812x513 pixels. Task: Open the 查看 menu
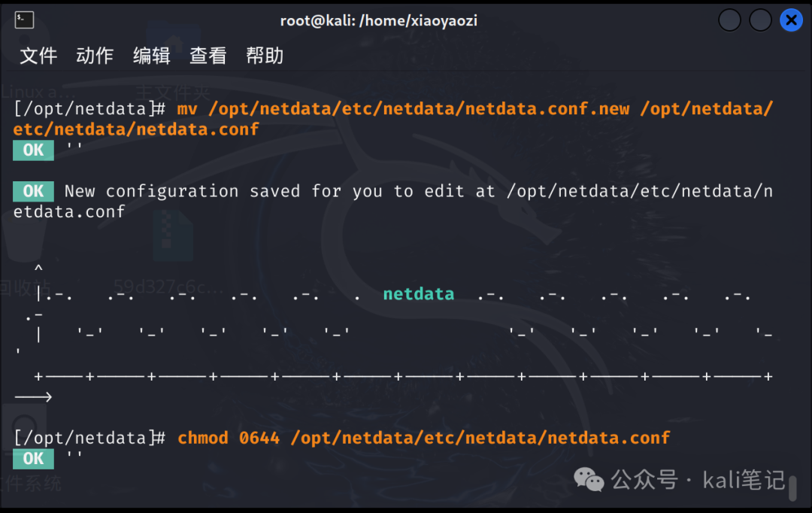point(208,55)
